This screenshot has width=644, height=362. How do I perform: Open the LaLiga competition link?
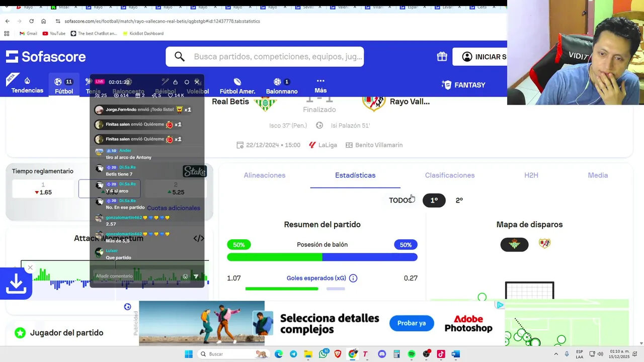coord(323,145)
